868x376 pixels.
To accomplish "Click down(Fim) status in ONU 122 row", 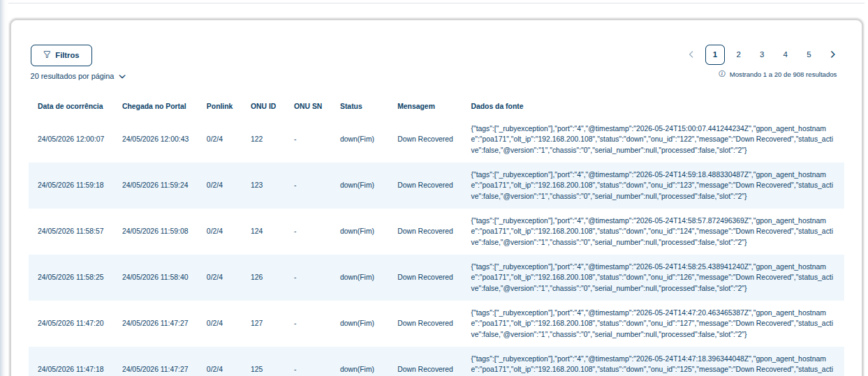I will pos(358,139).
